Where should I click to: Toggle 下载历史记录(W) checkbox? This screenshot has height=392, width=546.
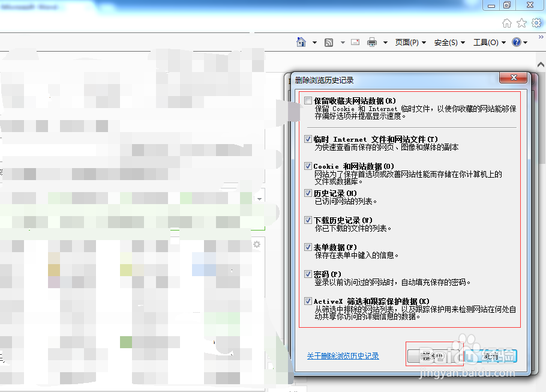click(308, 220)
